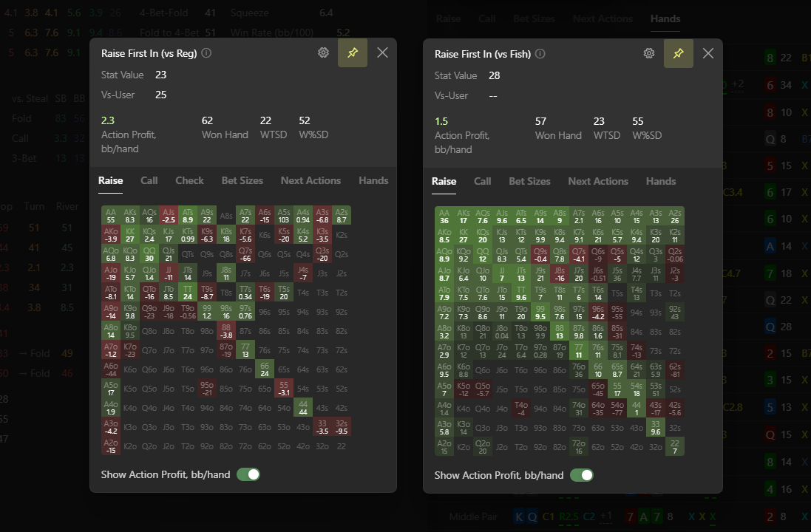Close the Raise First In (vs Fish) popup
The image size is (811, 532).
(x=708, y=53)
